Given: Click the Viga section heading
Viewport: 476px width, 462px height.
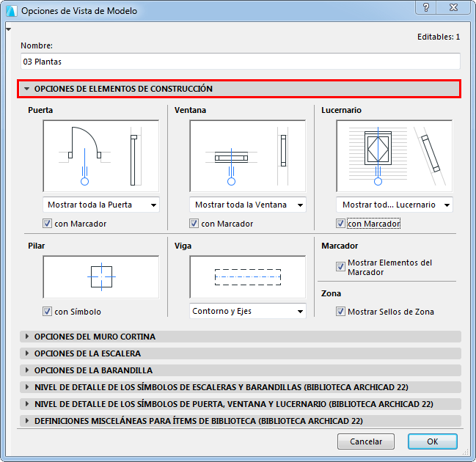Looking at the screenshot, I should [x=183, y=246].
